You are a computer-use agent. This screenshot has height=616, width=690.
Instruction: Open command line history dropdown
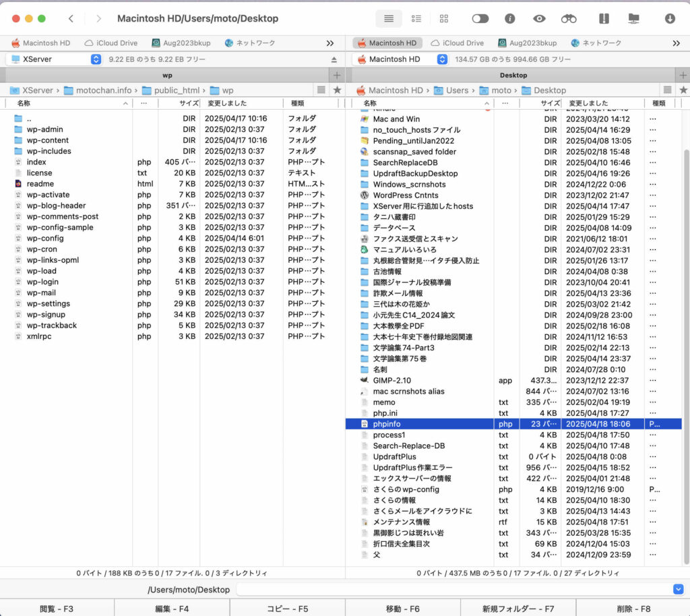click(x=678, y=589)
